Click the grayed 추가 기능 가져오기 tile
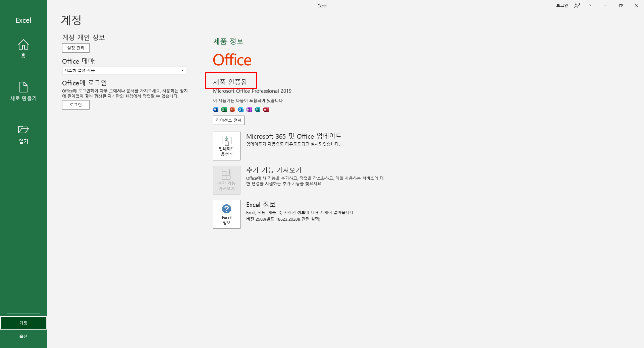Image resolution: width=644 pixels, height=348 pixels. pos(227,180)
